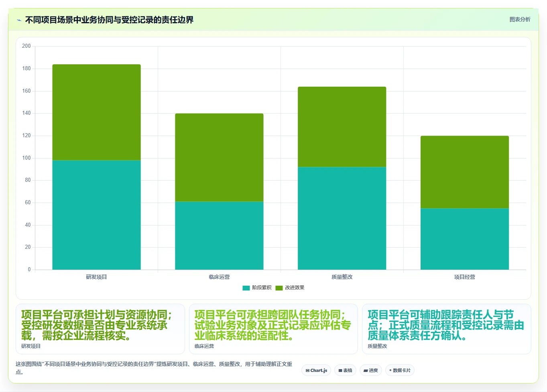Screen dimensions: 547x392
Task: Click the teal segment of the 研发项目 bar
Action: click(96, 215)
